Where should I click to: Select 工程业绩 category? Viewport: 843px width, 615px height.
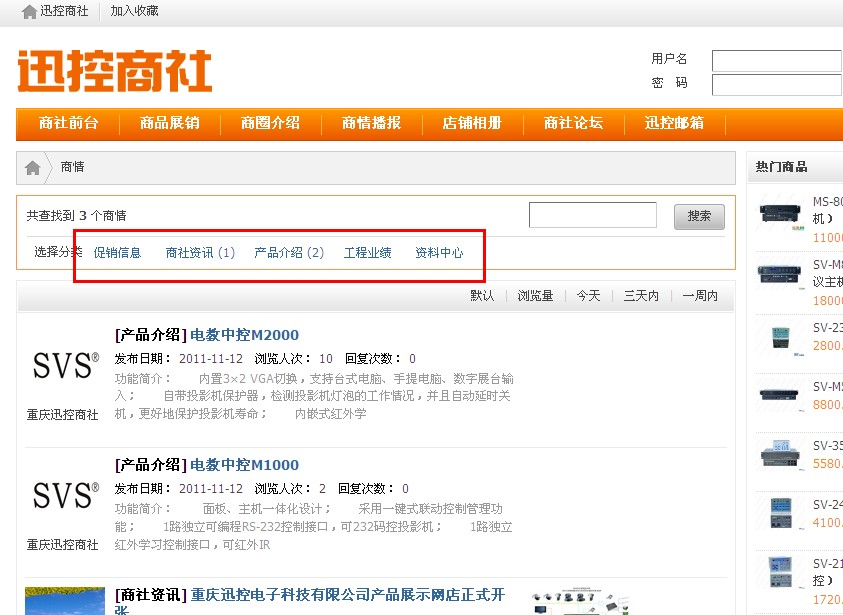point(368,253)
